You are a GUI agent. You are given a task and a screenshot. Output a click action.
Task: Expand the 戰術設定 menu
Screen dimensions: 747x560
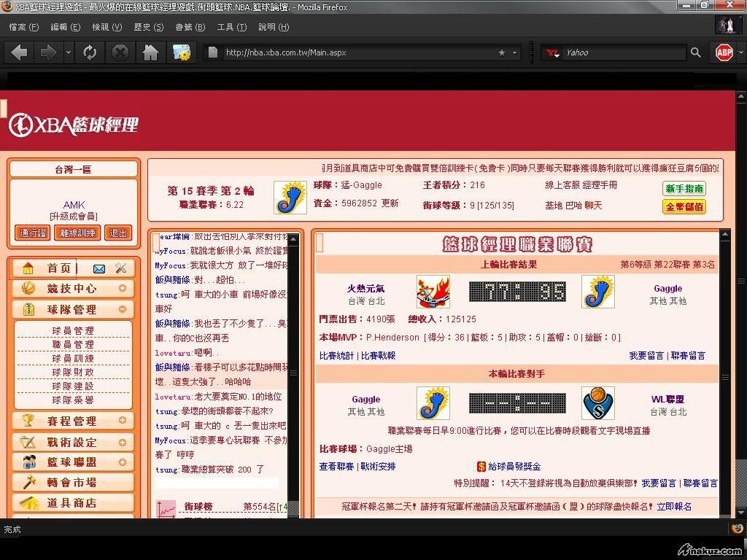123,443
